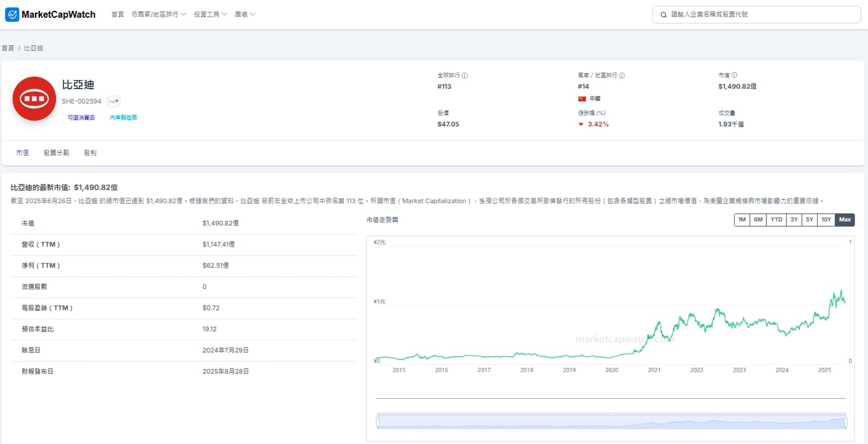
Task: Click the 流通股數 row label
Action: (34, 287)
